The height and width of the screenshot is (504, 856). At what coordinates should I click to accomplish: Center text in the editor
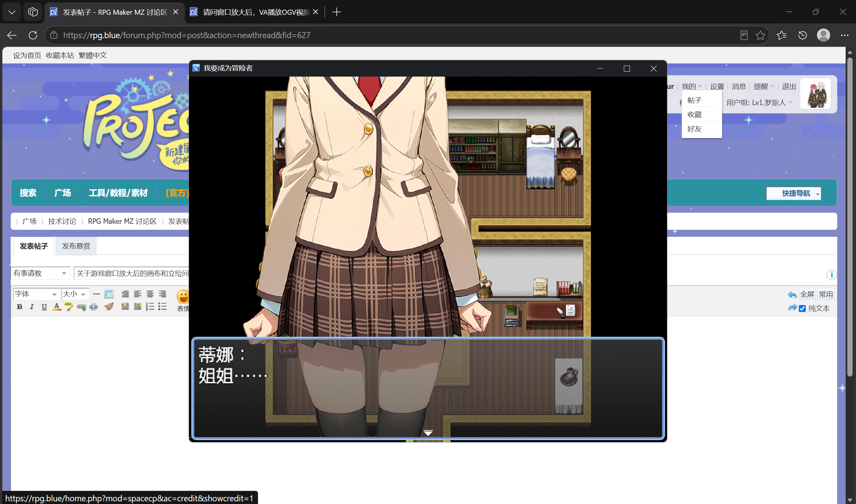click(150, 294)
